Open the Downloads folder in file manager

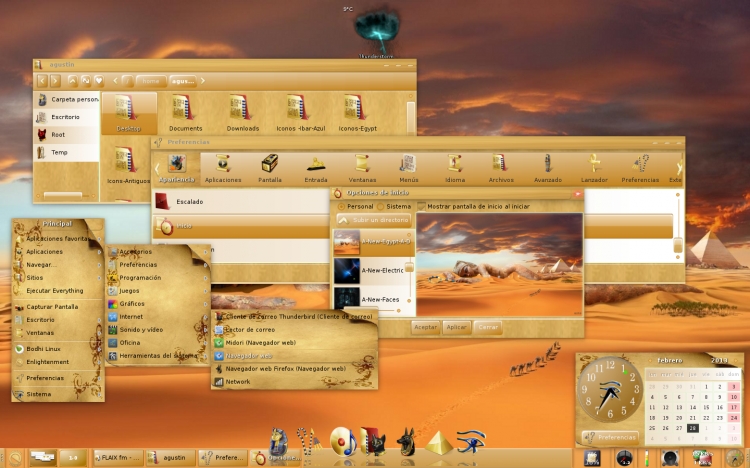coord(243,113)
